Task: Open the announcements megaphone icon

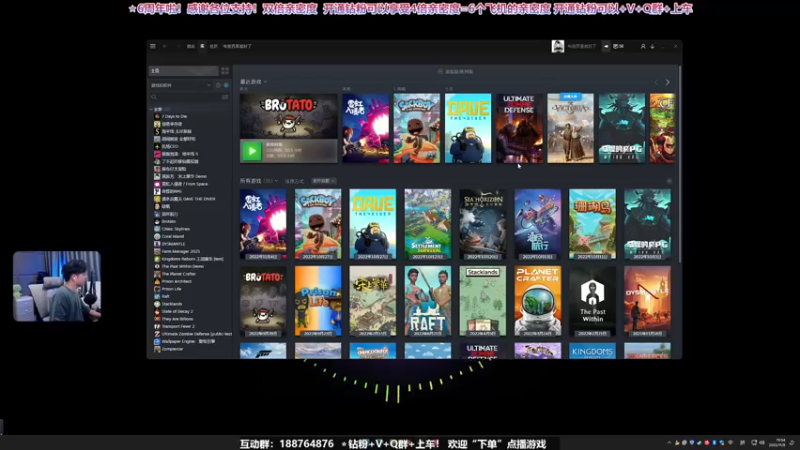Action: click(x=606, y=46)
